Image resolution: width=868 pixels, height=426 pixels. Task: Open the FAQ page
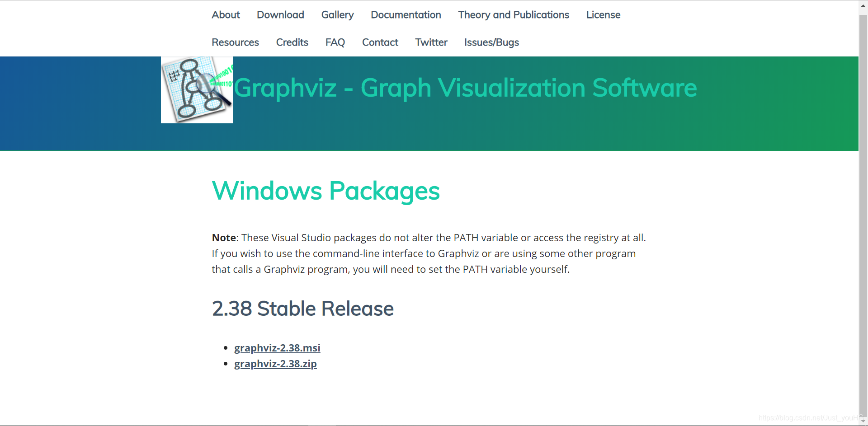[x=335, y=42]
